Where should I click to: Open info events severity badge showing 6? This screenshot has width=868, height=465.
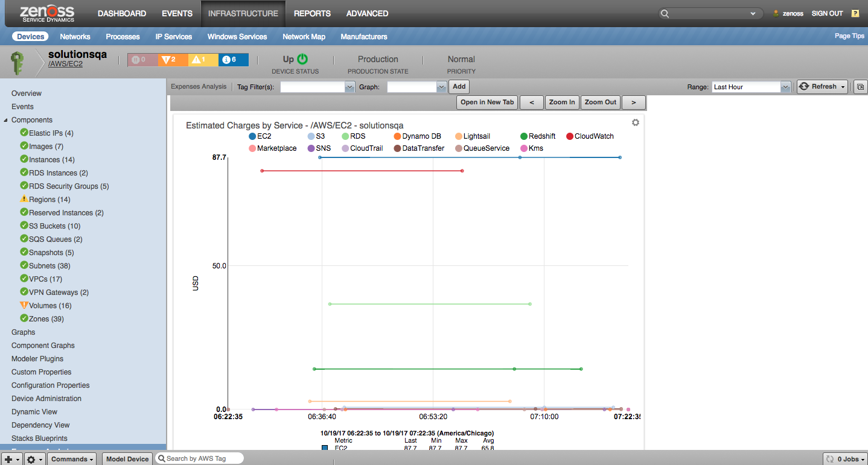(233, 60)
